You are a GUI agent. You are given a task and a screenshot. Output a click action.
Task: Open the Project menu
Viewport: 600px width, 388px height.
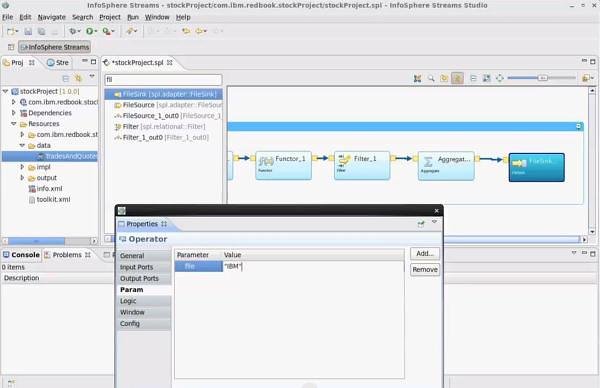pos(110,17)
